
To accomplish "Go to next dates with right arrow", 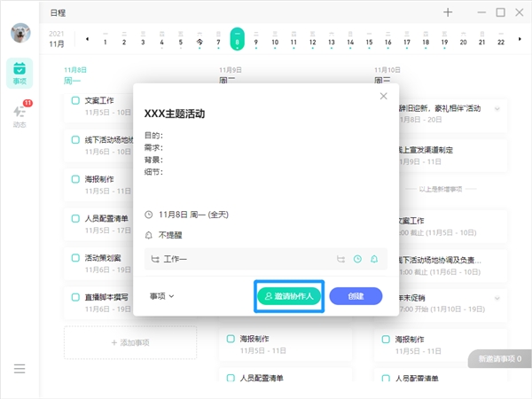I will [520, 39].
